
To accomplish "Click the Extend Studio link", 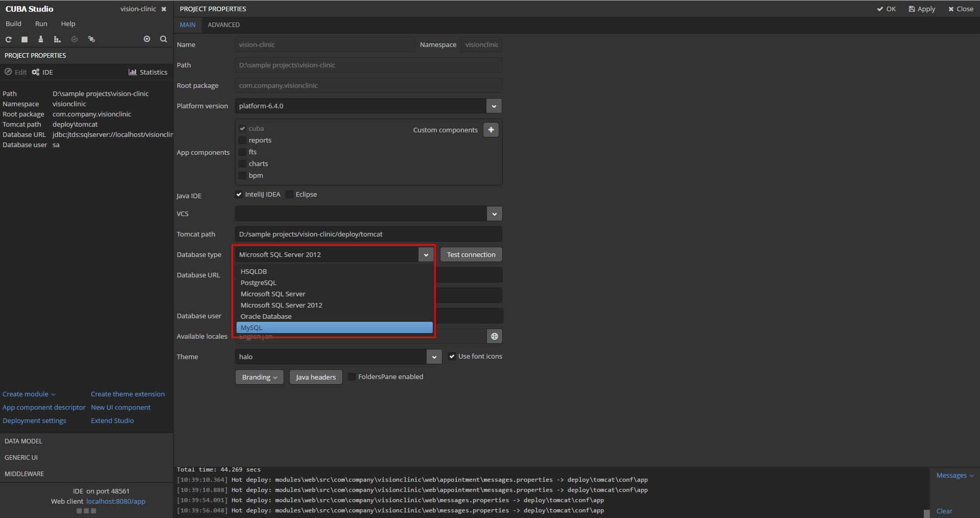I will [112, 421].
